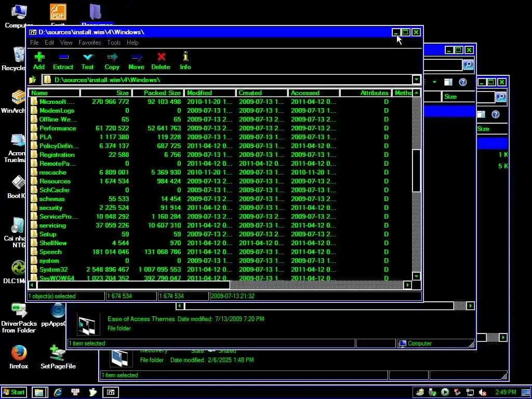Toggle preview pane in rearmost Explorer window
The image size is (532, 399).
[481, 114]
